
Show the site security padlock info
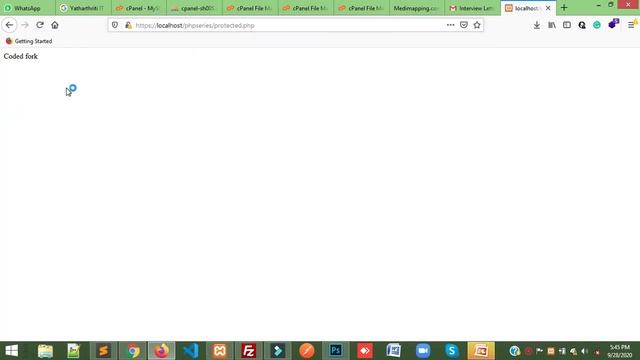tap(128, 25)
